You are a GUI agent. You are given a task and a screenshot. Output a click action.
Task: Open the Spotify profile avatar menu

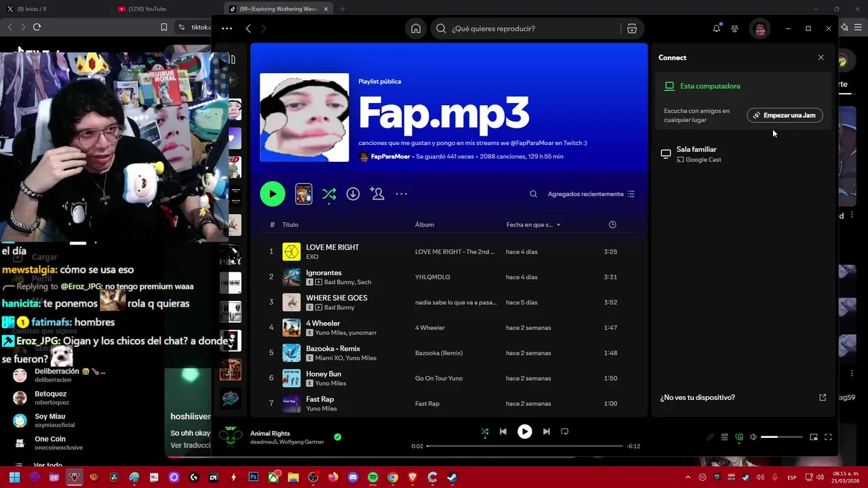[760, 28]
